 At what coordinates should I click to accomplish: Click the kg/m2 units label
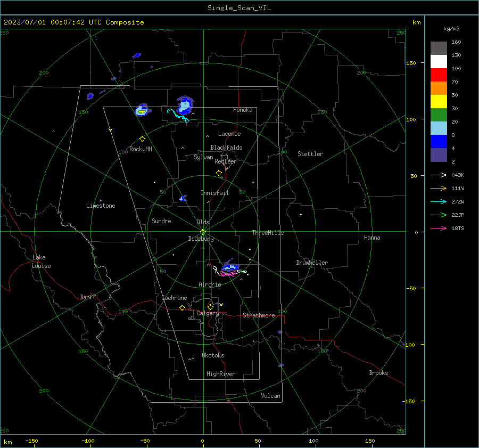451,29
